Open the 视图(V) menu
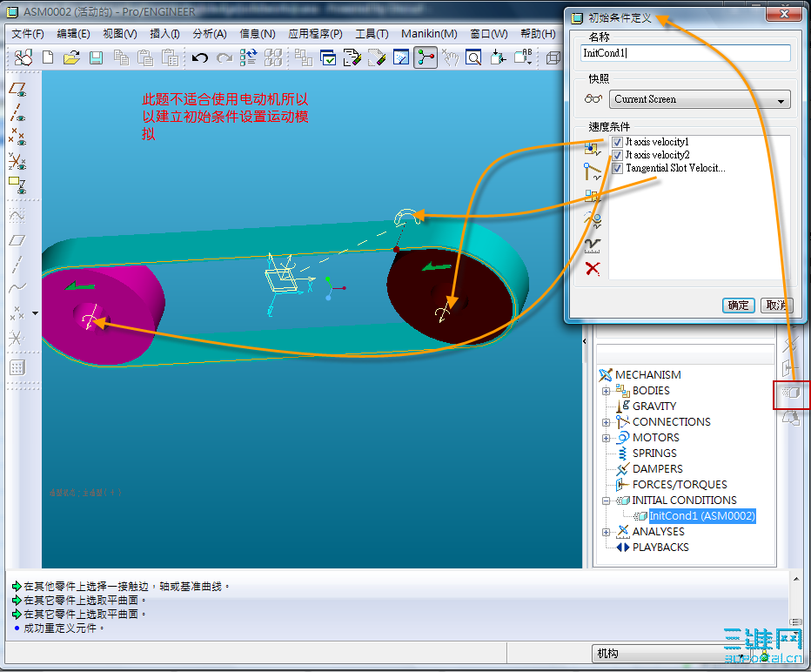 click(x=120, y=34)
